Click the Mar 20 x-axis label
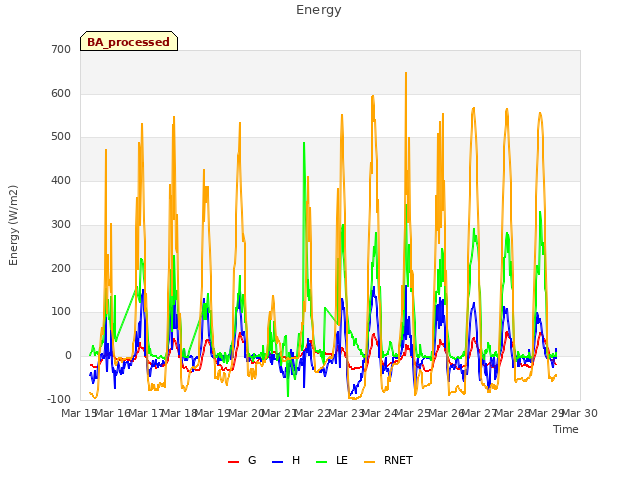The image size is (640, 480). 246,413
